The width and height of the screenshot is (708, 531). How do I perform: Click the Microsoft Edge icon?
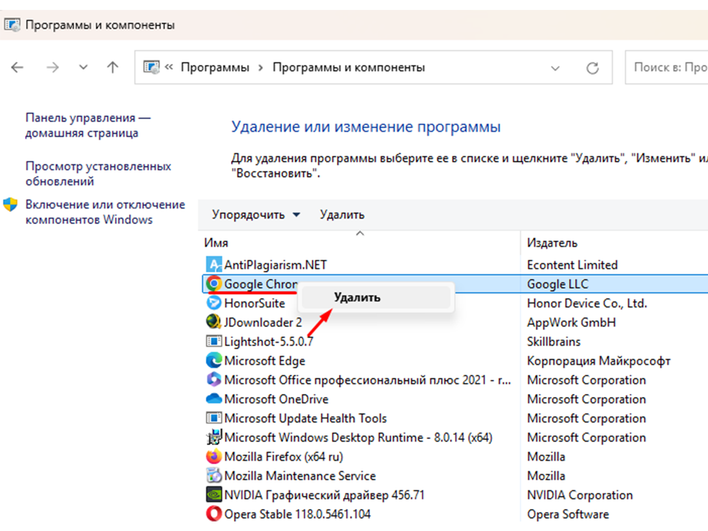[x=214, y=360]
